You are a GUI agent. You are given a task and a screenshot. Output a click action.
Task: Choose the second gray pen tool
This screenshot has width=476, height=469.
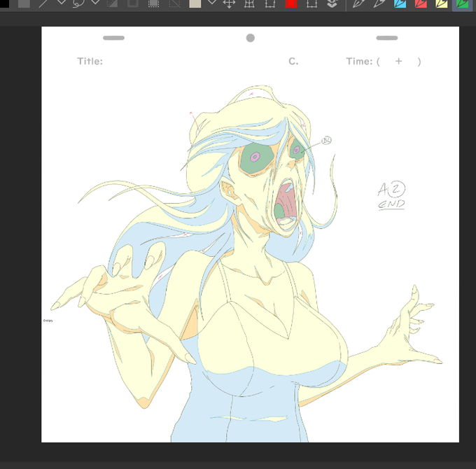point(379,3)
